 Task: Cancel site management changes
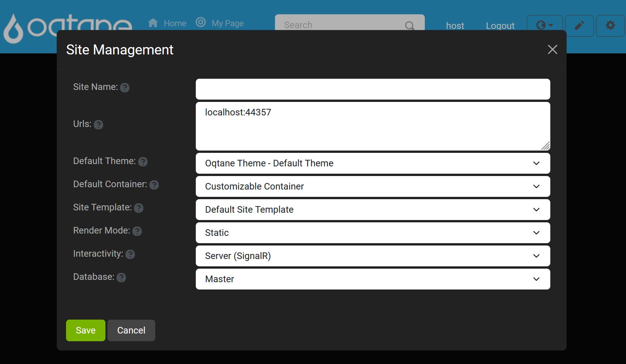click(131, 330)
